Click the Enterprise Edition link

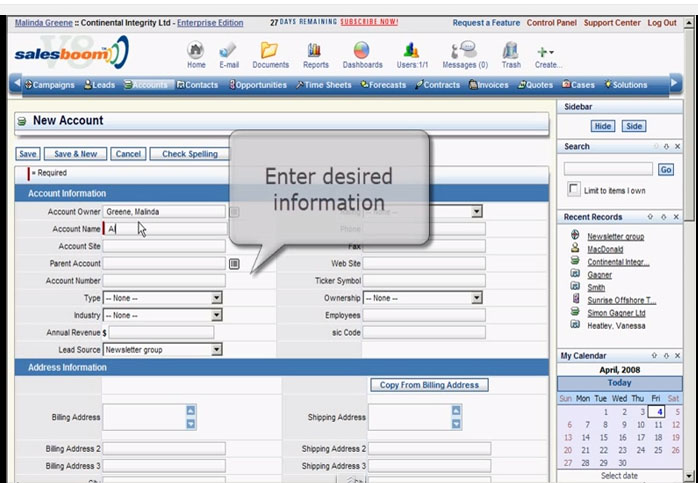pos(210,23)
